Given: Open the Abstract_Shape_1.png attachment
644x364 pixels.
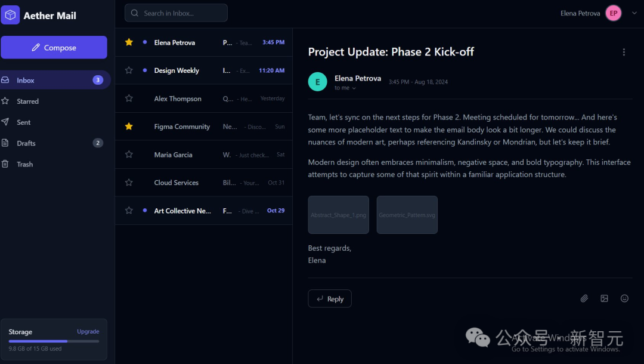Looking at the screenshot, I should [339, 215].
